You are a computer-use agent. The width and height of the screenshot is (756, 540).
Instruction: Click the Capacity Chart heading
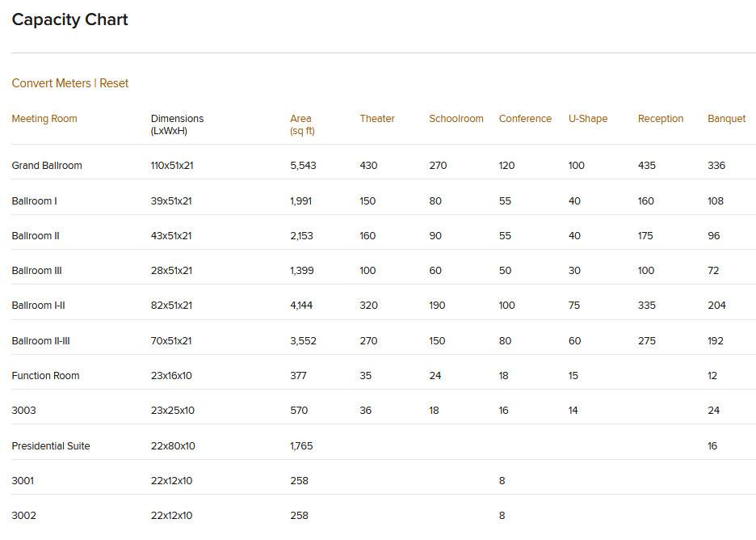click(70, 19)
